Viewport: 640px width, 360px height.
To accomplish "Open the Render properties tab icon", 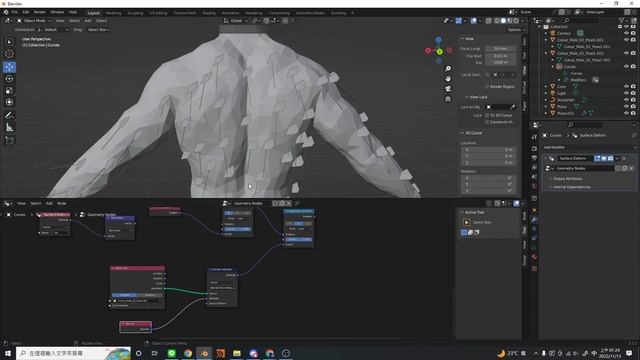I will tap(534, 148).
